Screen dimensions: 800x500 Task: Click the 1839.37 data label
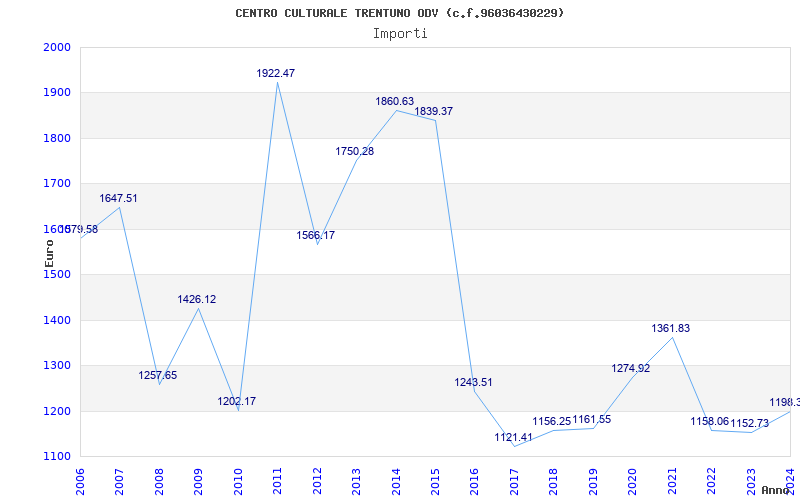pyautogui.click(x=434, y=112)
